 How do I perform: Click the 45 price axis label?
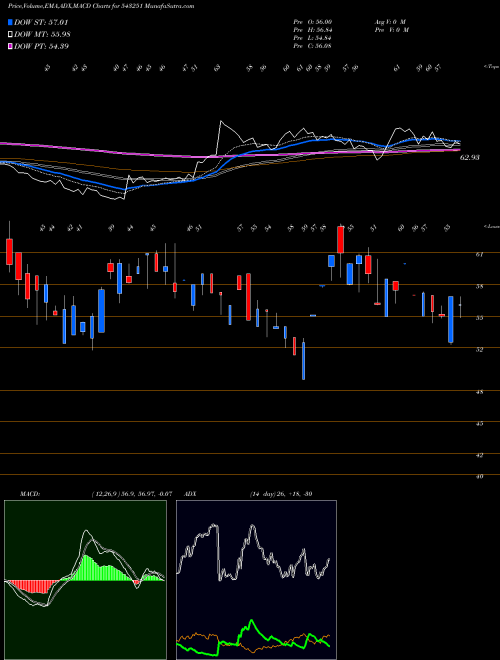pos(479,423)
